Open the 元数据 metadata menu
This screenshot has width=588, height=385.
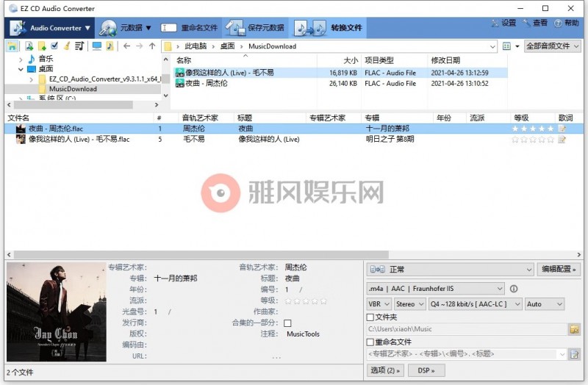126,28
